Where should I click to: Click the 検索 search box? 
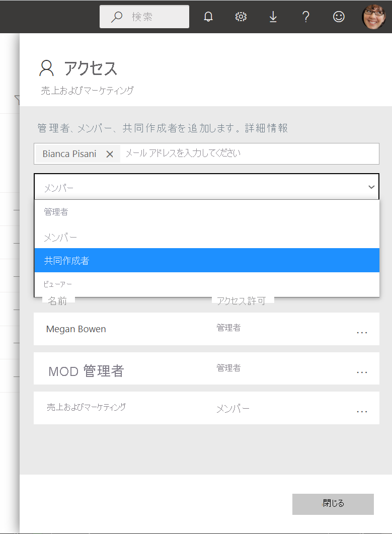click(x=144, y=16)
